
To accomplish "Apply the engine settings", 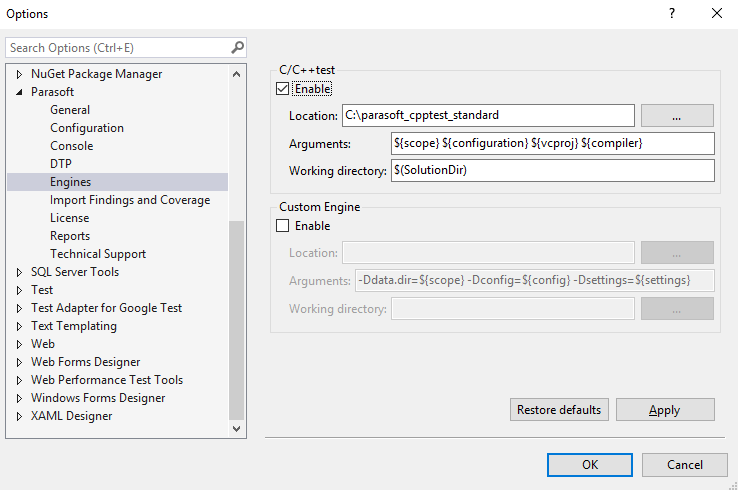I will click(x=665, y=410).
